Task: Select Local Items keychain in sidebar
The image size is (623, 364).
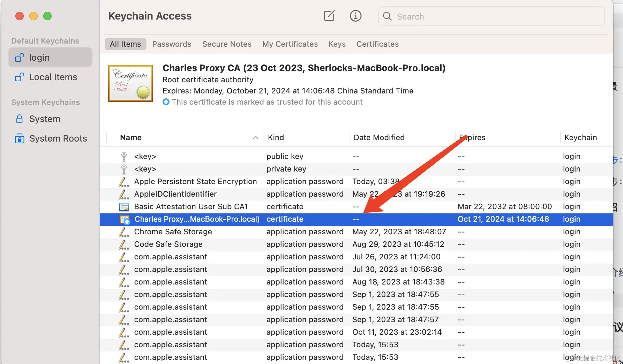Action: pyautogui.click(x=50, y=77)
